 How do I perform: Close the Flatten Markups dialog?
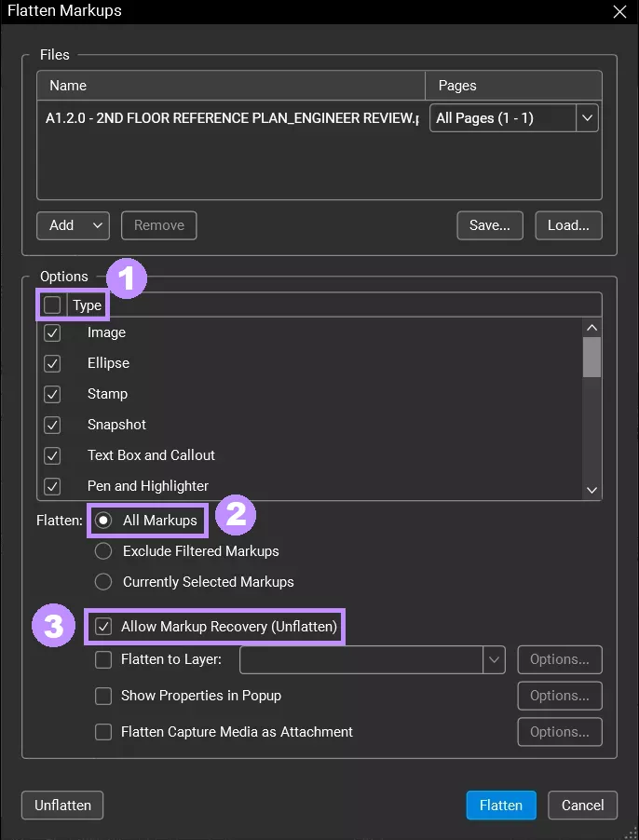tap(619, 12)
